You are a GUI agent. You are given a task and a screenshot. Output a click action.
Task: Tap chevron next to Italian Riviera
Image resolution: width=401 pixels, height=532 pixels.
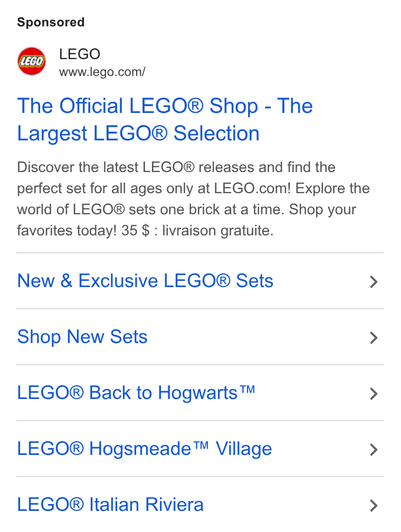pyautogui.click(x=374, y=505)
